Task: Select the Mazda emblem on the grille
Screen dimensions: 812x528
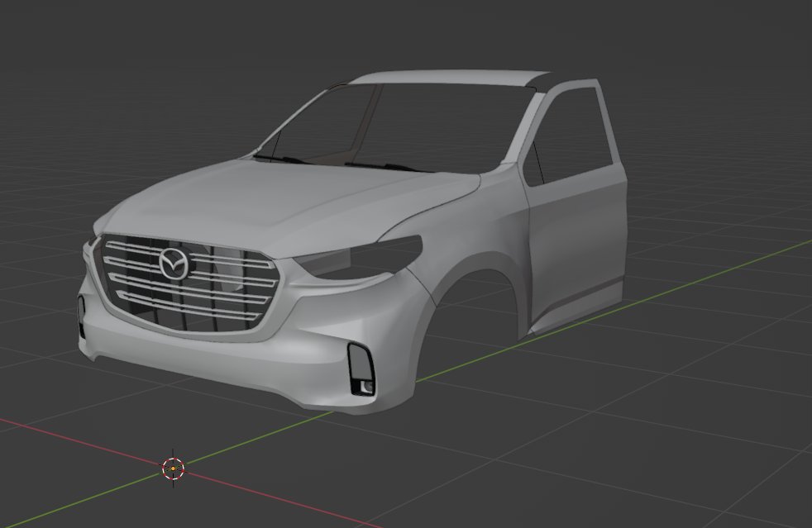Action: (x=174, y=264)
